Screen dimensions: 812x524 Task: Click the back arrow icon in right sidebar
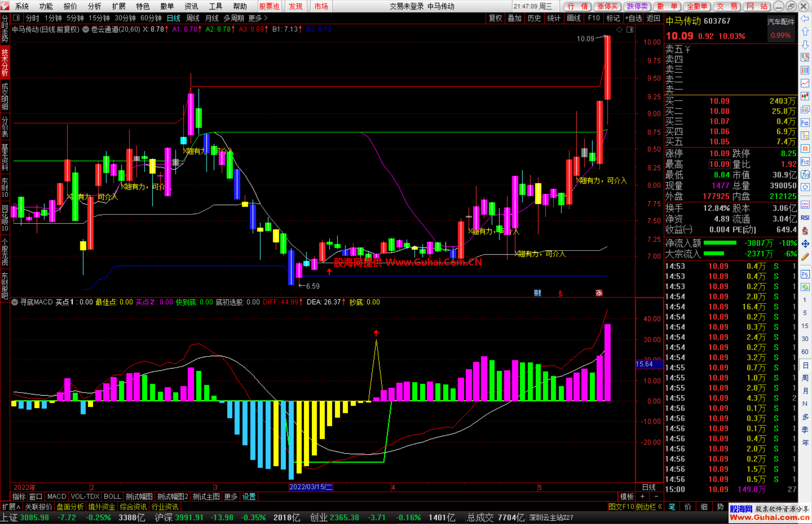coord(805,19)
